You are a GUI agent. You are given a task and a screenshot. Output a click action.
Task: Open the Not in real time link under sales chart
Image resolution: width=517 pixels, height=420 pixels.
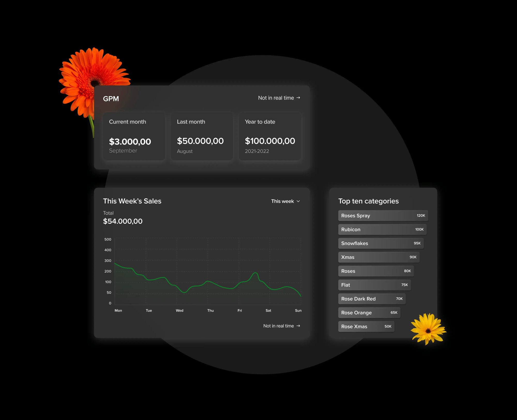pyautogui.click(x=278, y=326)
